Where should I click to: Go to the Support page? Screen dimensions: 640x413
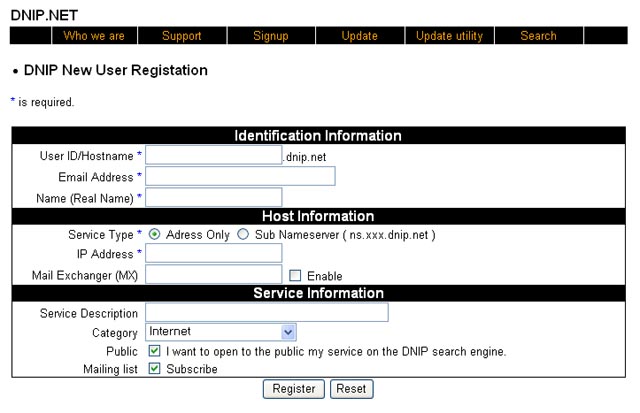[x=182, y=36]
